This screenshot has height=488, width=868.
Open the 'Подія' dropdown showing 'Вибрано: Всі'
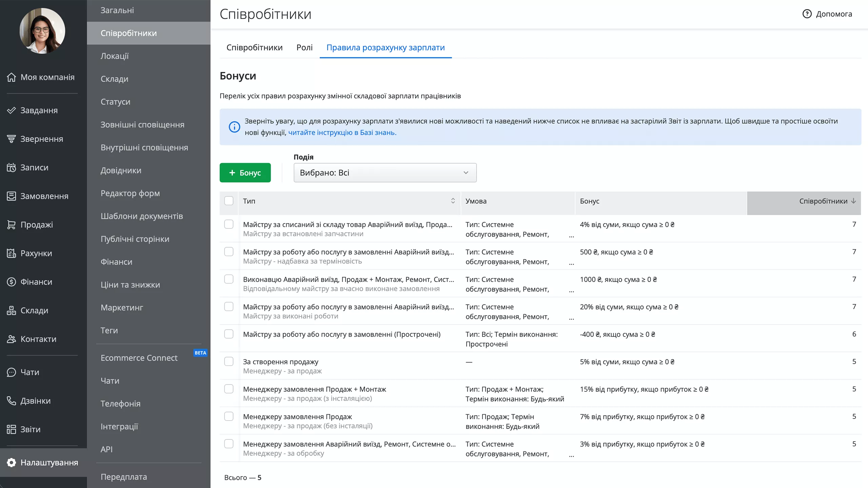pyautogui.click(x=385, y=173)
